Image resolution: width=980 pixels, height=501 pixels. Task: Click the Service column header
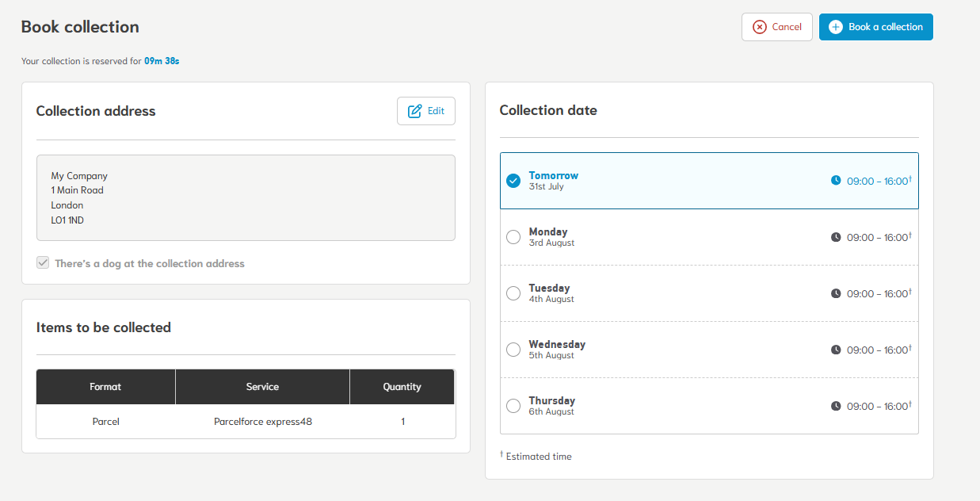click(262, 387)
